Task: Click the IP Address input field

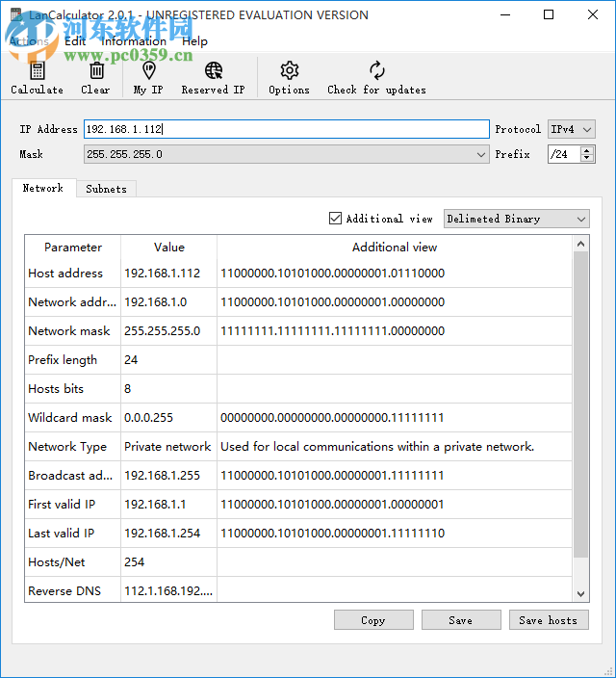Action: pyautogui.click(x=286, y=129)
